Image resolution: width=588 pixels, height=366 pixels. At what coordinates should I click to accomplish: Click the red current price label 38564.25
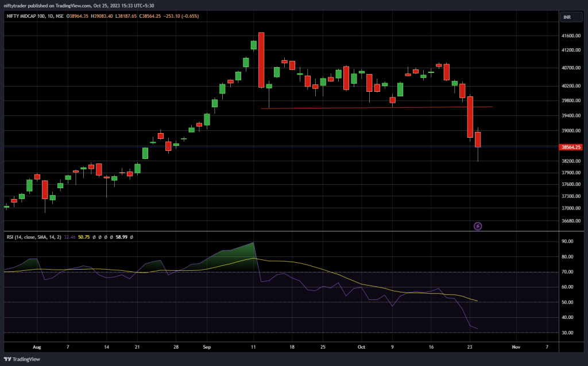[571, 147]
